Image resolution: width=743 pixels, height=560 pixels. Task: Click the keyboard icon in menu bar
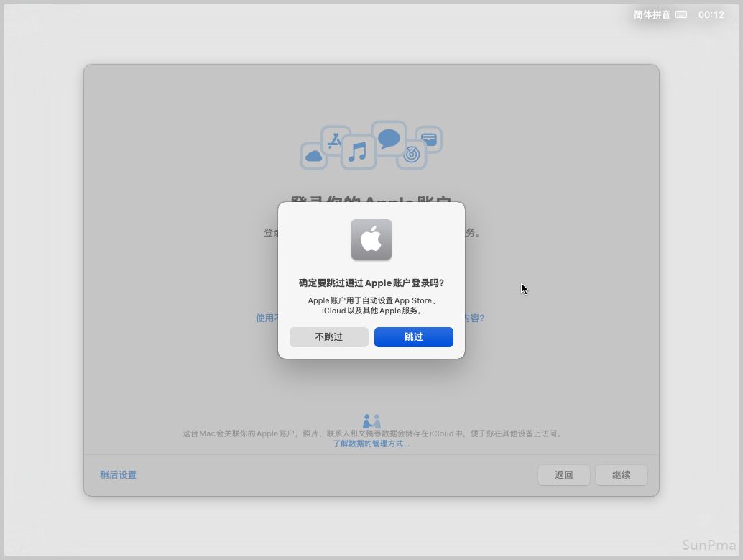[x=681, y=14]
